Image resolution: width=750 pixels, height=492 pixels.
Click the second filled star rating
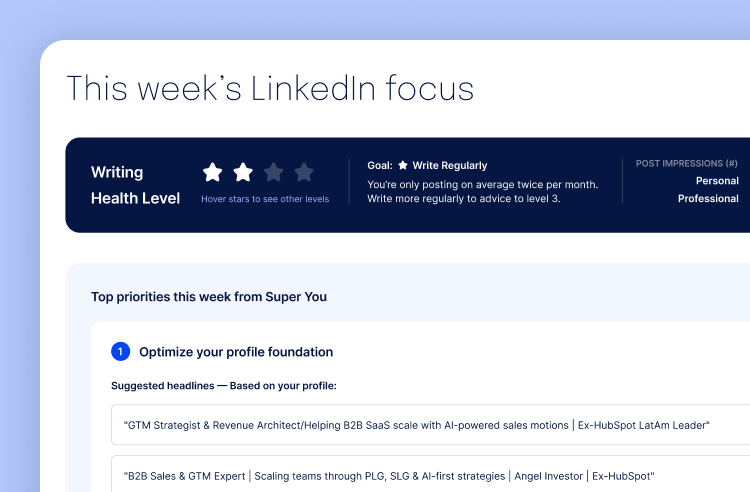point(243,172)
